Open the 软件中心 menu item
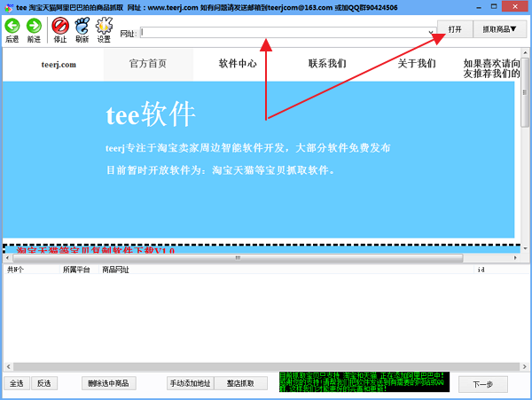Viewport: 532px width, 400px height. tap(238, 64)
